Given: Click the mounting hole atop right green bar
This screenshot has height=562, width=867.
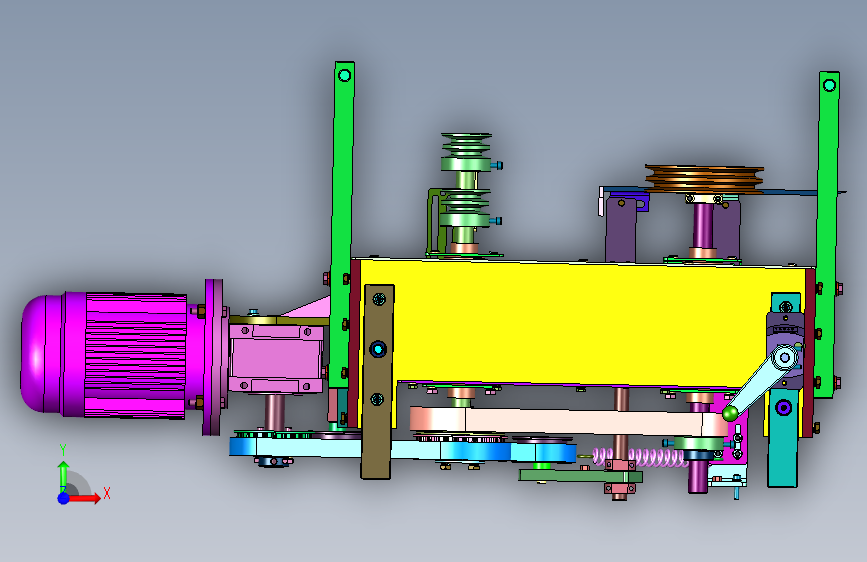Looking at the screenshot, I should pos(829,85).
